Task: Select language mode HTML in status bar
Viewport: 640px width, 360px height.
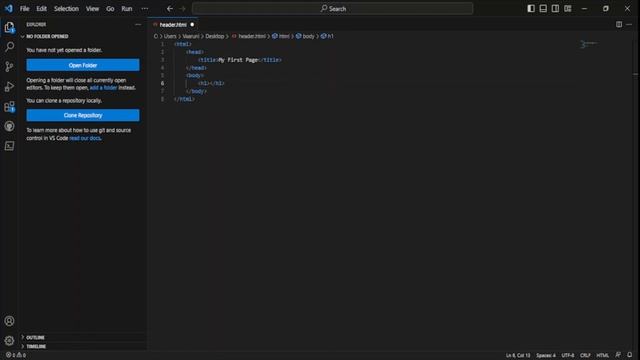Action: coord(602,355)
